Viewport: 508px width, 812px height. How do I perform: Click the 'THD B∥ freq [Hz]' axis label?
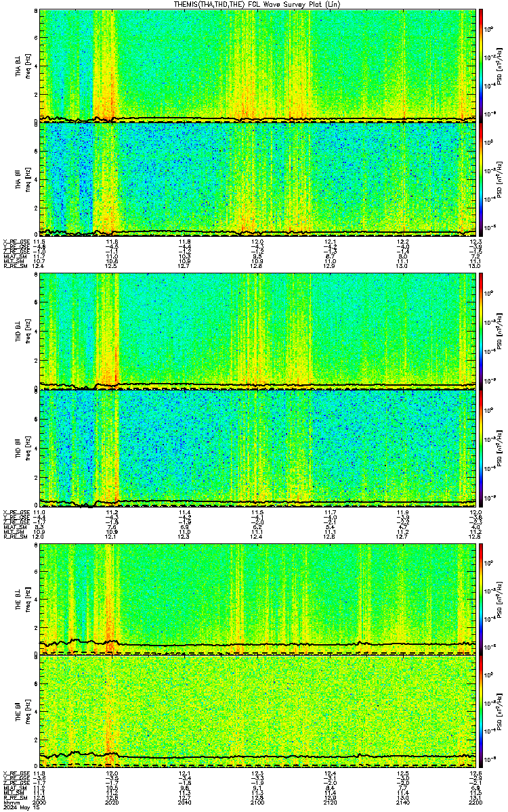22,448
